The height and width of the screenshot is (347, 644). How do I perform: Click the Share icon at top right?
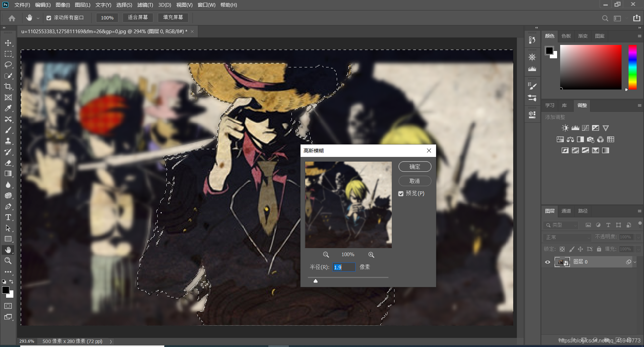637,18
